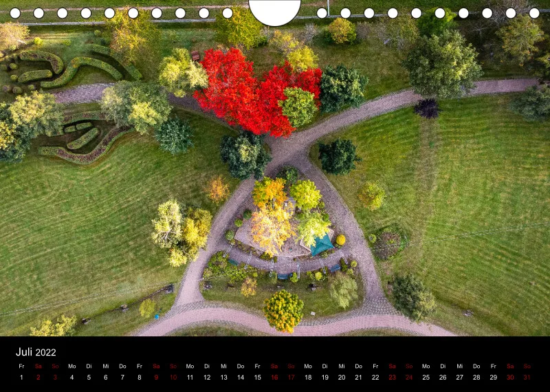The width and height of the screenshot is (550, 392).
Task: Select the last date 31 in red
Action: point(527,378)
